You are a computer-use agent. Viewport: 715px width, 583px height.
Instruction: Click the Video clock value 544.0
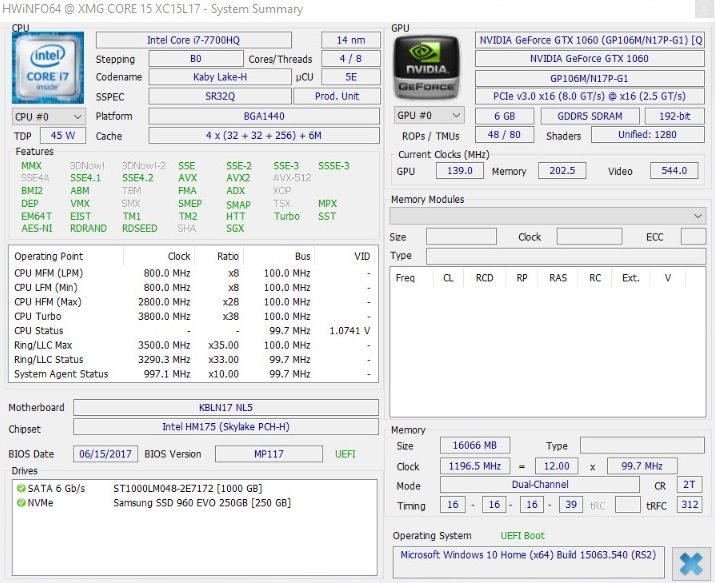674,170
